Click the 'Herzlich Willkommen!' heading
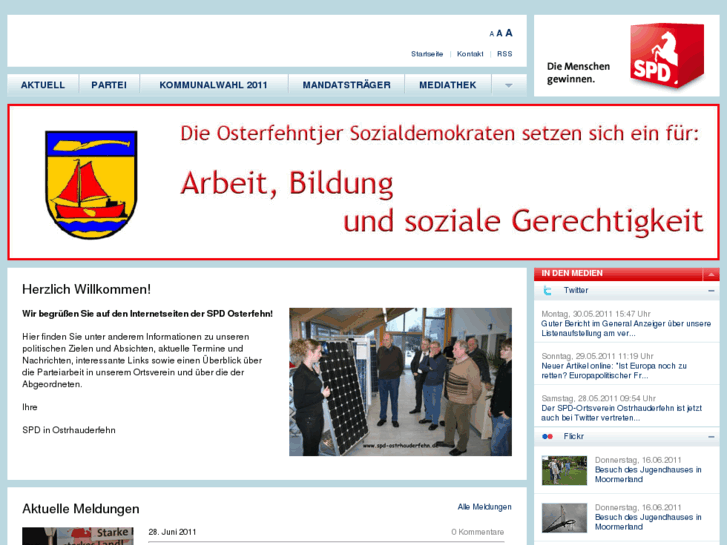Image resolution: width=727 pixels, height=545 pixels. point(86,289)
